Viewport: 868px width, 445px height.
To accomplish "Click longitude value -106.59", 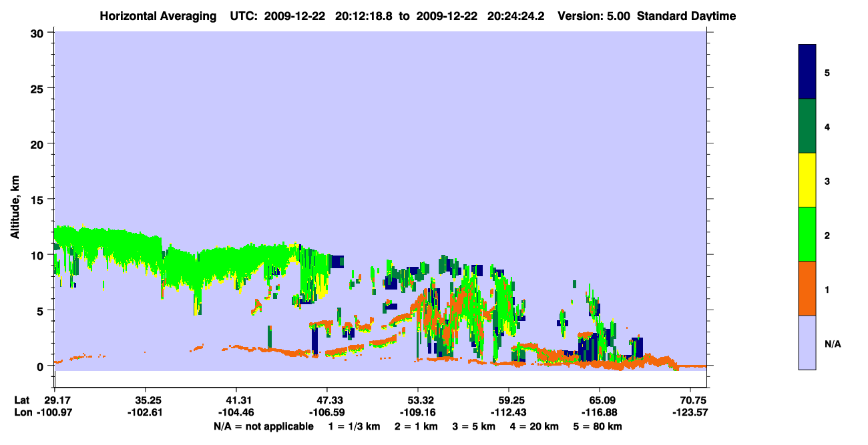I will coord(327,413).
